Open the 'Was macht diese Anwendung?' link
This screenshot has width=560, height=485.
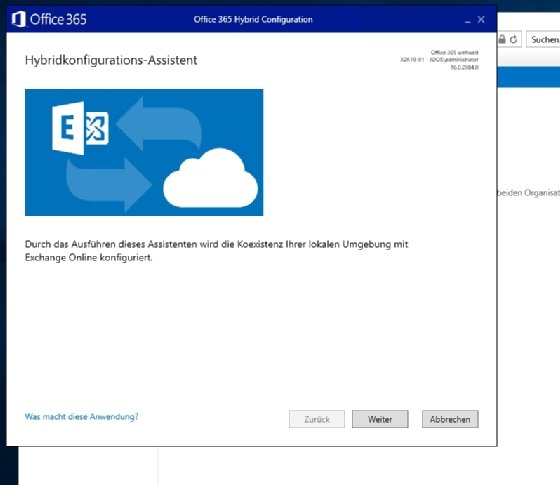[81, 416]
